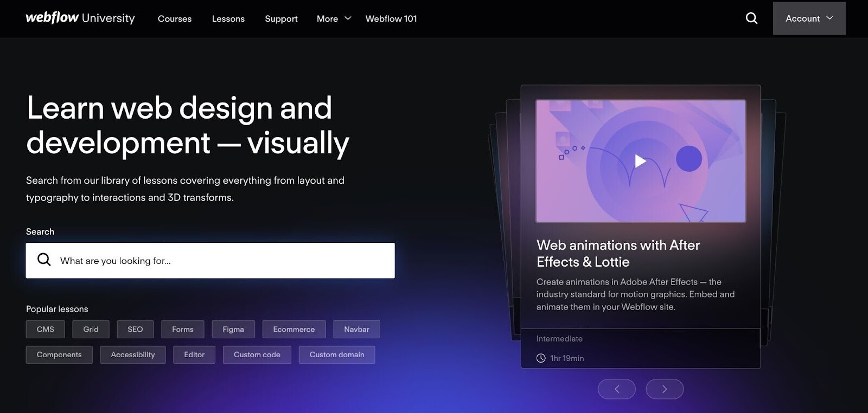
Task: Click the 'Popular lessons' heading text
Action: (x=57, y=309)
